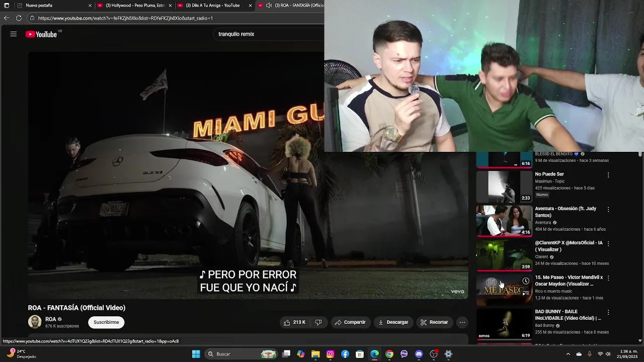Open options menu for BAD BUNNY video
Viewport: 644px width, 362px height.
(x=608, y=312)
